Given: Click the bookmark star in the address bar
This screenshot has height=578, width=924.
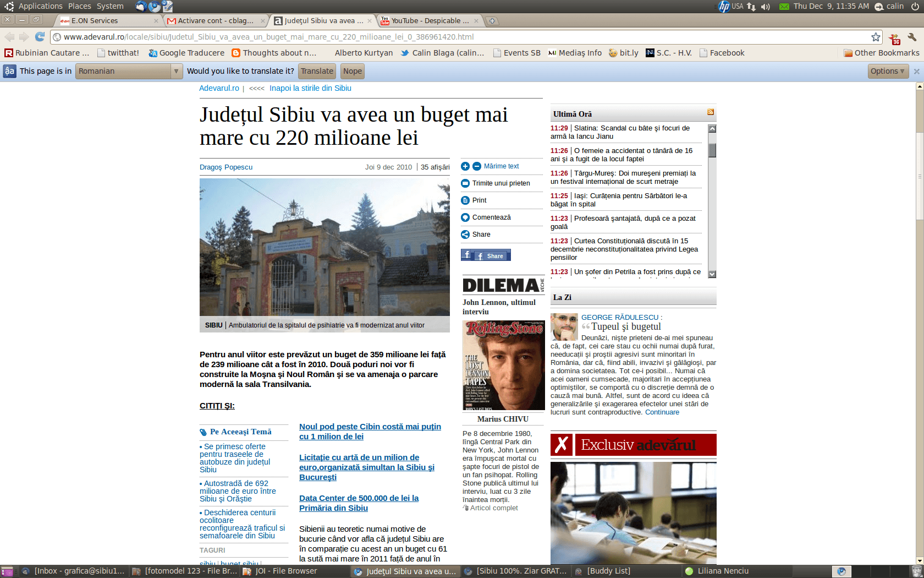Looking at the screenshot, I should click(x=876, y=37).
